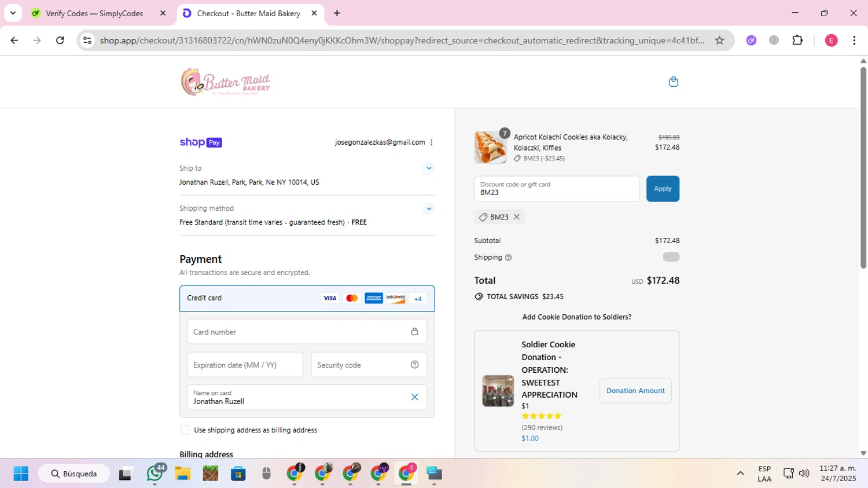Click the American Express icon
The image size is (868, 488).
click(x=374, y=299)
